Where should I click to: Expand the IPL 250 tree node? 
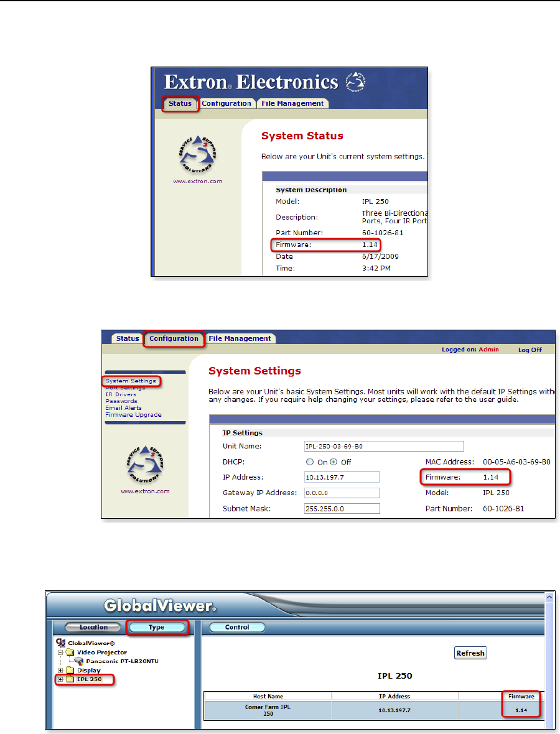tap(60, 679)
